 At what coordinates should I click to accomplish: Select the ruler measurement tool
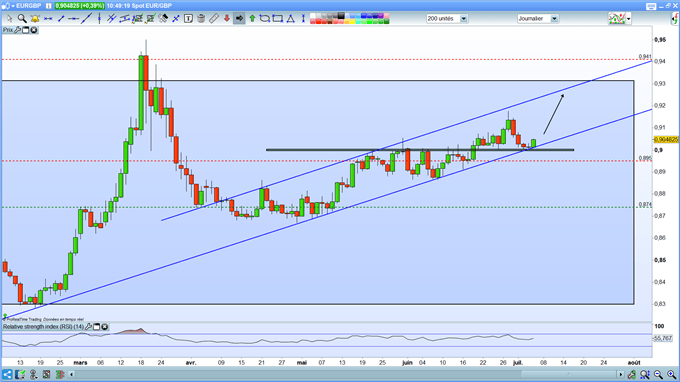(x=214, y=18)
